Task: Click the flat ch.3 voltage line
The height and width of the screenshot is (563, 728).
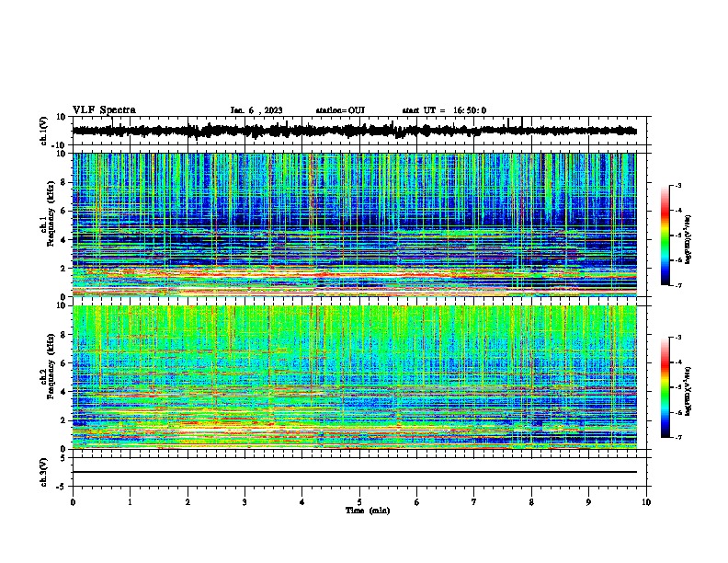Action: [x=355, y=472]
